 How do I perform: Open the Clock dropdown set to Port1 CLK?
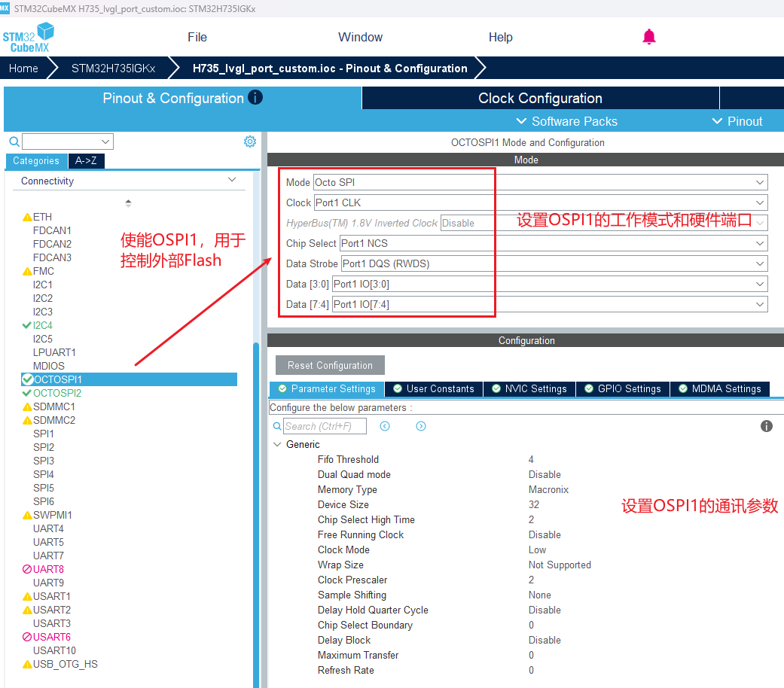(x=541, y=202)
